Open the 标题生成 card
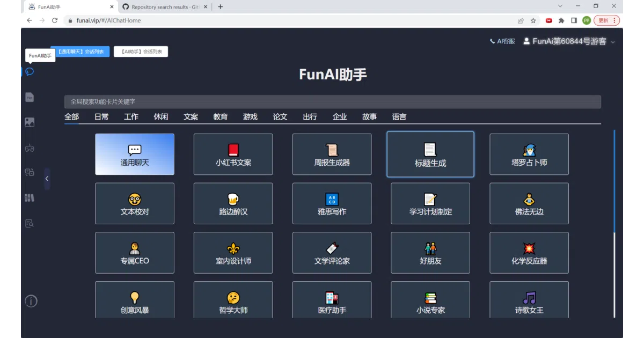Viewport: 644px width, 338px height. (x=430, y=155)
